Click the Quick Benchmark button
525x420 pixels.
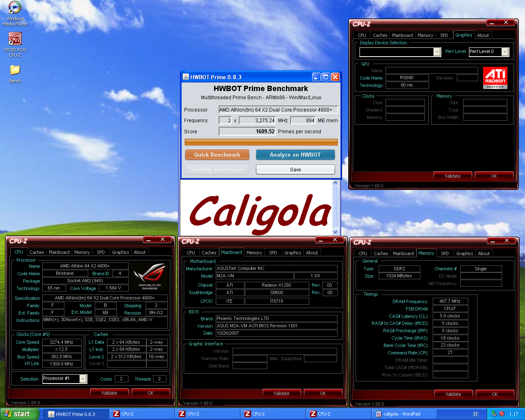coord(217,155)
